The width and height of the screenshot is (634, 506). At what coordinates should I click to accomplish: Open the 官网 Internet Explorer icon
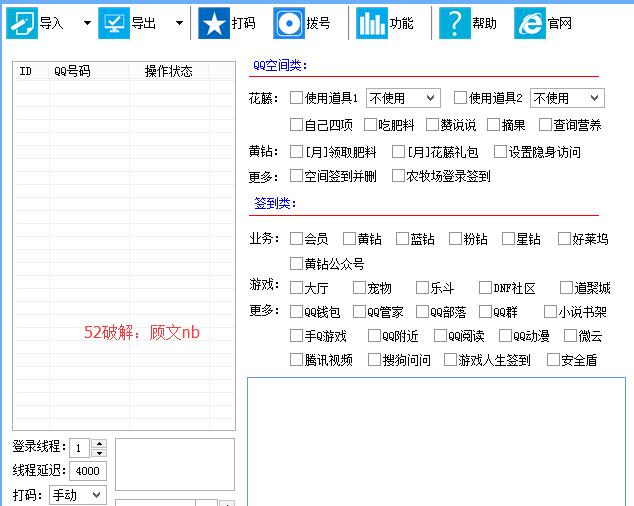point(530,23)
